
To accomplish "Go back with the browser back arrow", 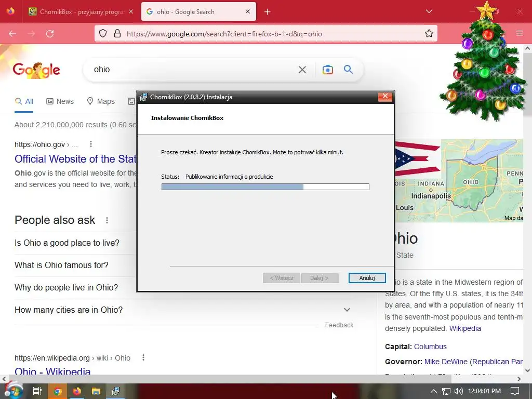I will click(12, 34).
